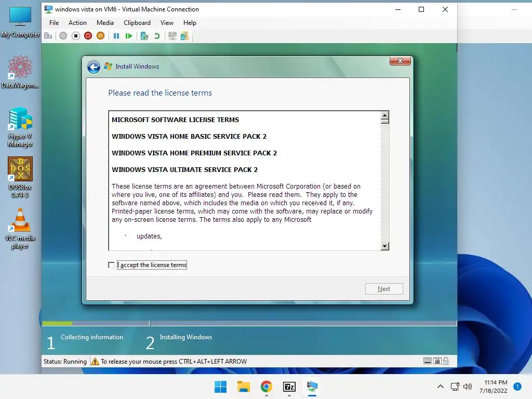
Task: Click the greyed-out enhanced session icon
Action: coord(172,36)
